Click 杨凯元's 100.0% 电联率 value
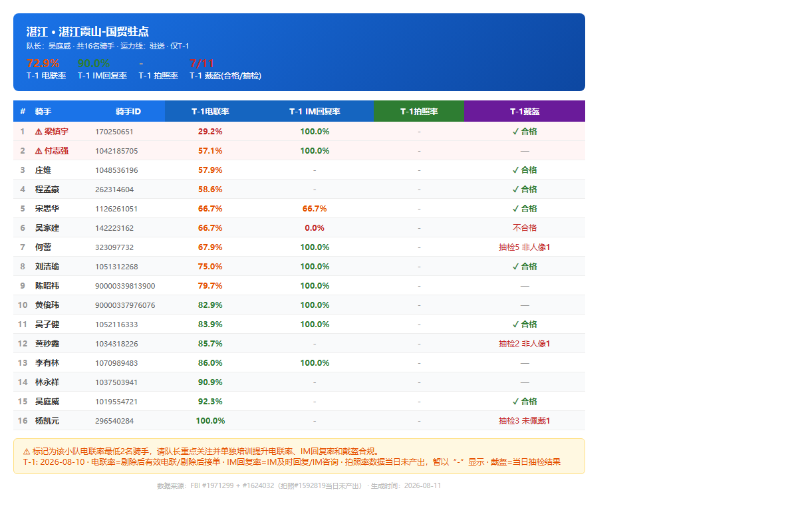 210,421
